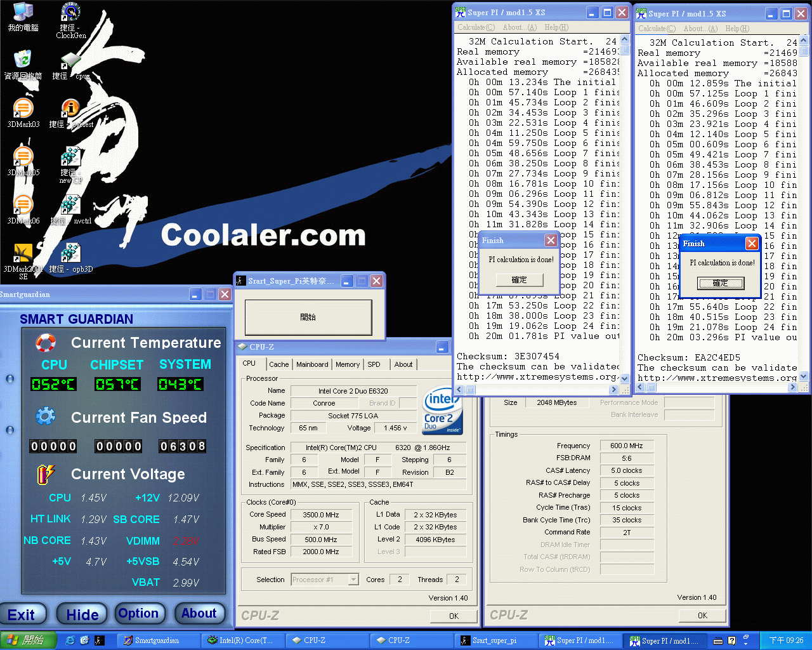Click the life ring temperature icon in Smart Guardian

(46, 343)
